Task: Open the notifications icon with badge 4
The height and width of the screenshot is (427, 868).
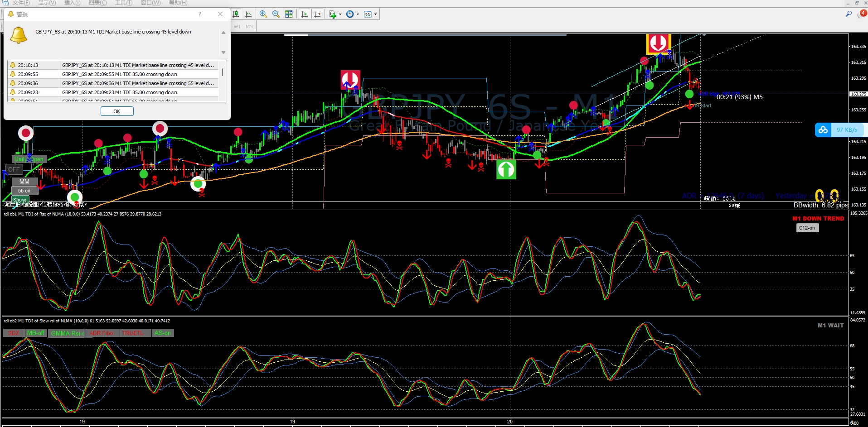Action: pyautogui.click(x=862, y=14)
